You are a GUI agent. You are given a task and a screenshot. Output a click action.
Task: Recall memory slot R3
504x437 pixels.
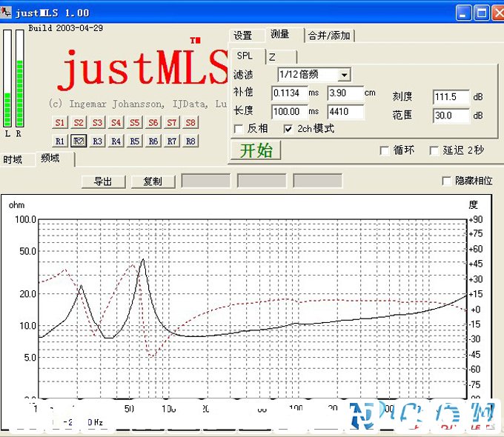pyautogui.click(x=97, y=141)
